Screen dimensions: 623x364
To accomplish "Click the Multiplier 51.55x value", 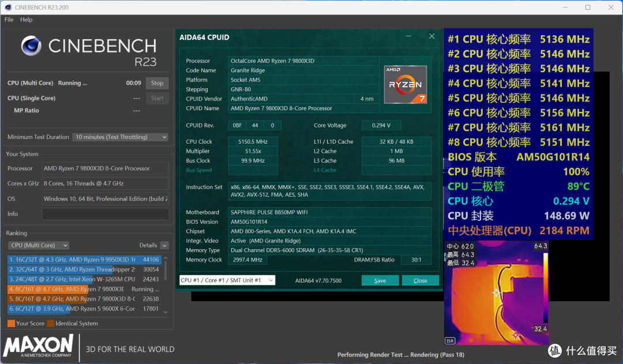I will [253, 151].
